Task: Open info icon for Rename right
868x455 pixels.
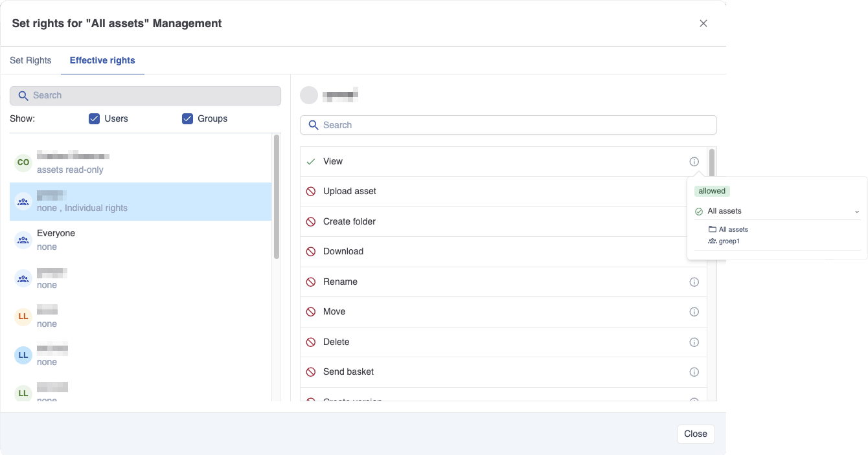Action: coord(694,282)
